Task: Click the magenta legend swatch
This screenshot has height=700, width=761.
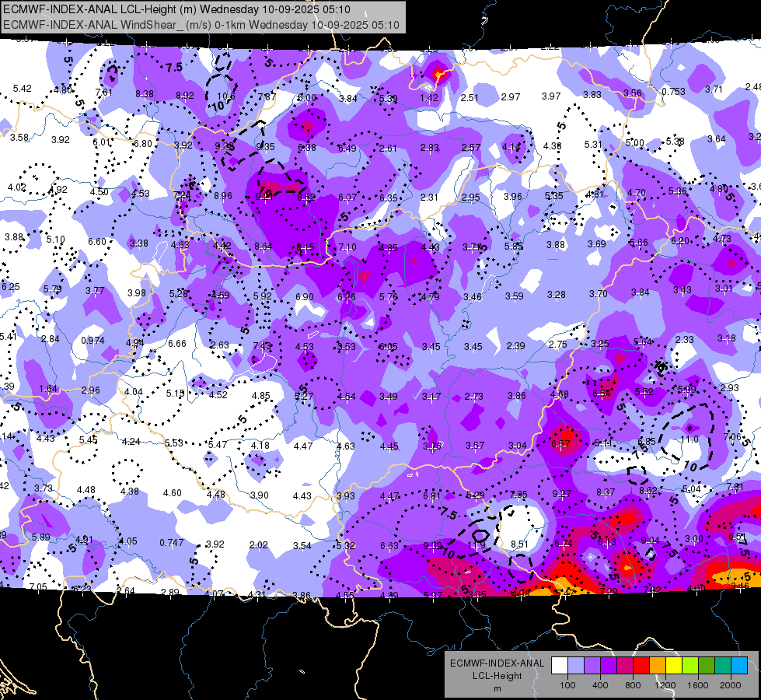Action: 625,666
